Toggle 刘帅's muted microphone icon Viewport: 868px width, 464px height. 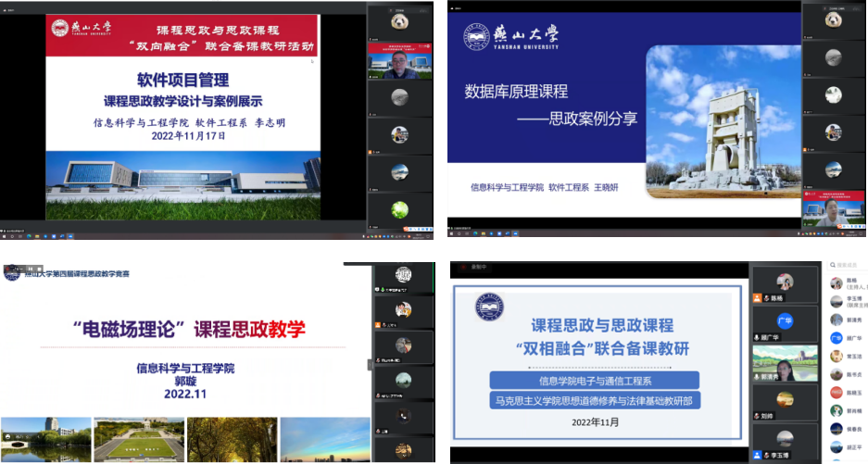pos(757,416)
